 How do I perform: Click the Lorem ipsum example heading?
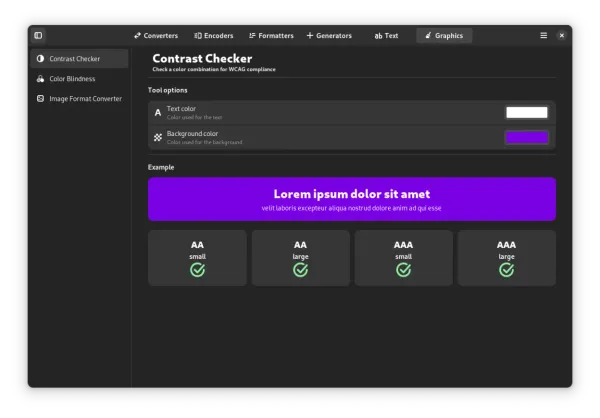point(352,194)
